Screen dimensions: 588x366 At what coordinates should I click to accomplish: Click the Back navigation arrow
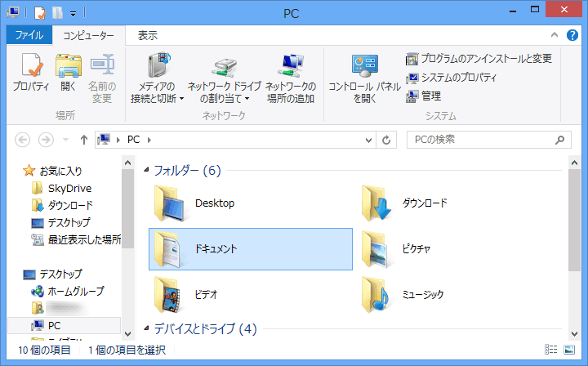pyautogui.click(x=23, y=140)
